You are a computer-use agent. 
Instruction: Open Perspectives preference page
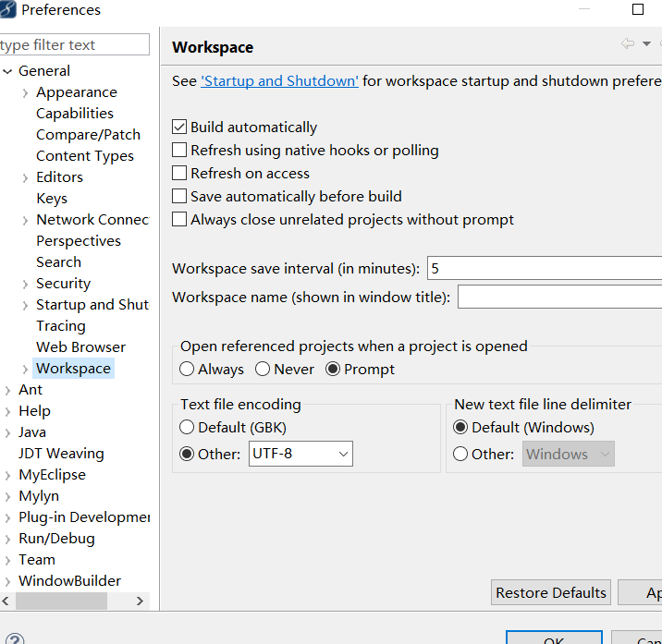tap(79, 241)
